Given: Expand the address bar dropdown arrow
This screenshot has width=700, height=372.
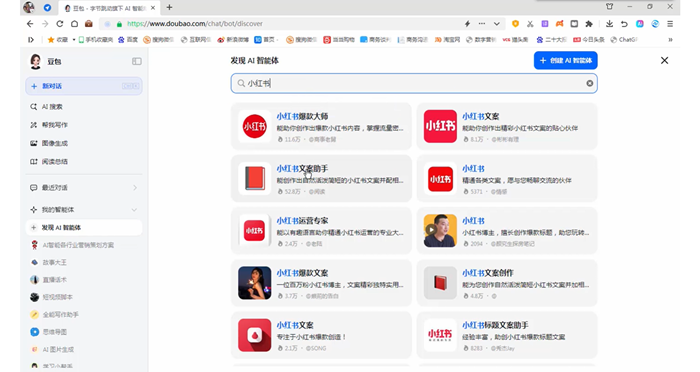Looking at the screenshot, I should pyautogui.click(x=496, y=24).
